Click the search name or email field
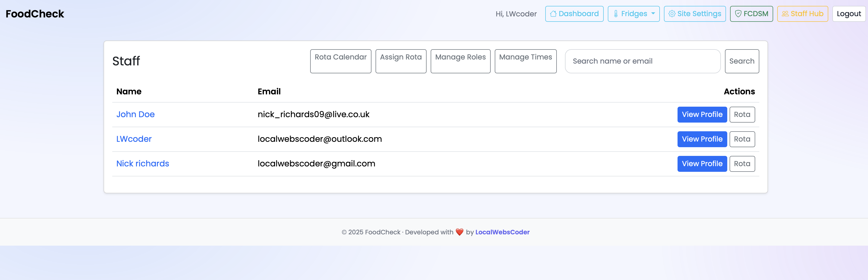This screenshot has height=280, width=868. point(642,61)
